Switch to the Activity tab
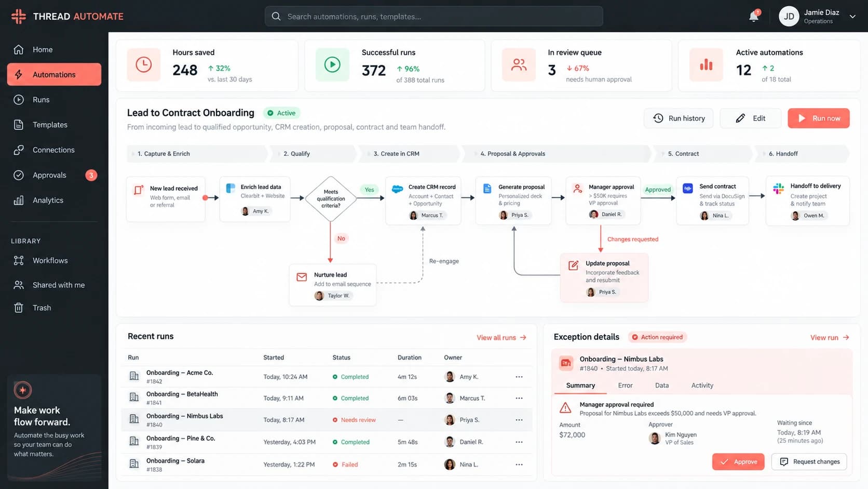Image resolution: width=868 pixels, height=489 pixels. click(x=702, y=385)
